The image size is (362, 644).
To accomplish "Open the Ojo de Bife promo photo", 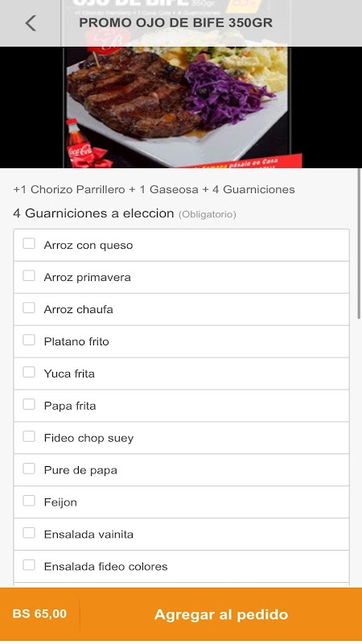I will click(181, 107).
